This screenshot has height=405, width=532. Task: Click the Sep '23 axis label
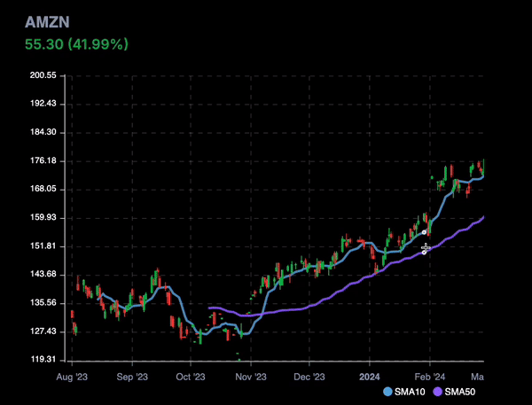[132, 377]
